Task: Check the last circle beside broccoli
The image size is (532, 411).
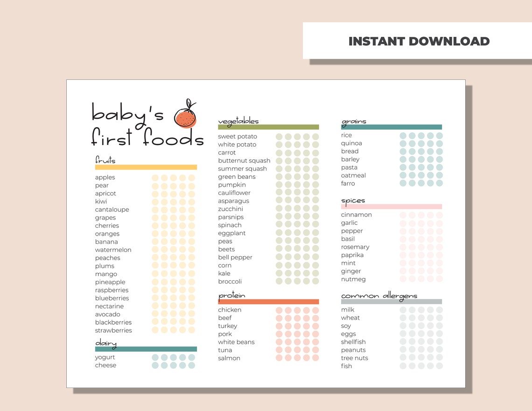Action: point(315,281)
